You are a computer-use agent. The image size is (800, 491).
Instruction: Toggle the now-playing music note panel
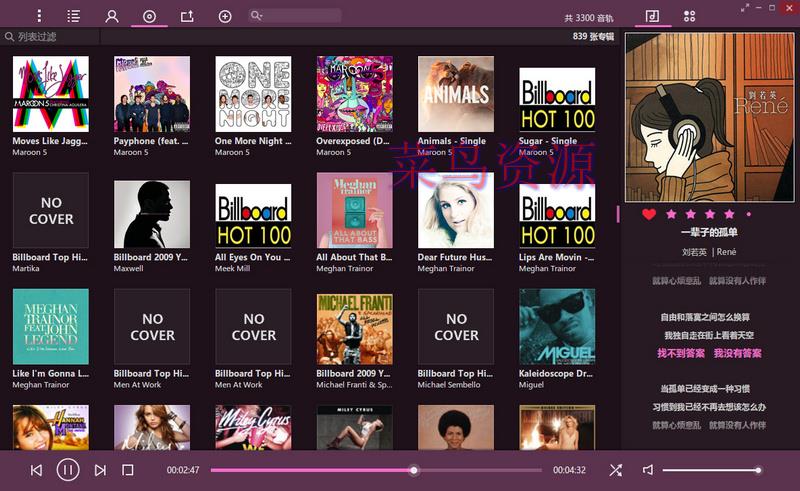coord(652,16)
